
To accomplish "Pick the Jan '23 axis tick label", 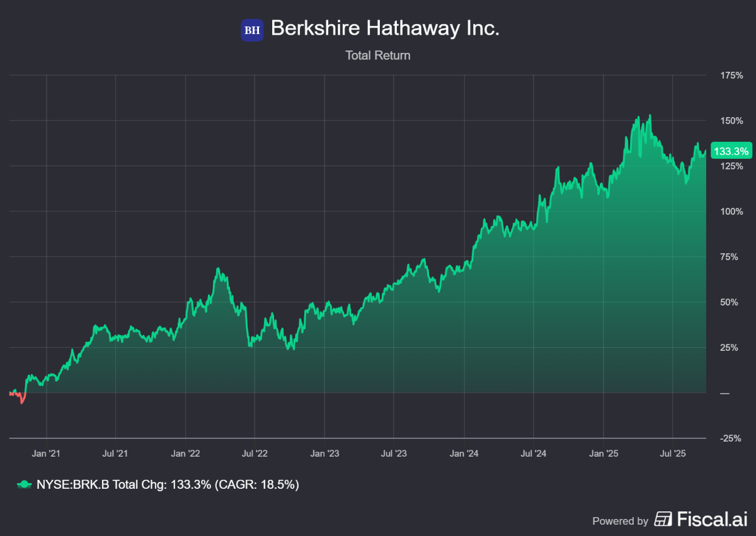I will coord(324,453).
